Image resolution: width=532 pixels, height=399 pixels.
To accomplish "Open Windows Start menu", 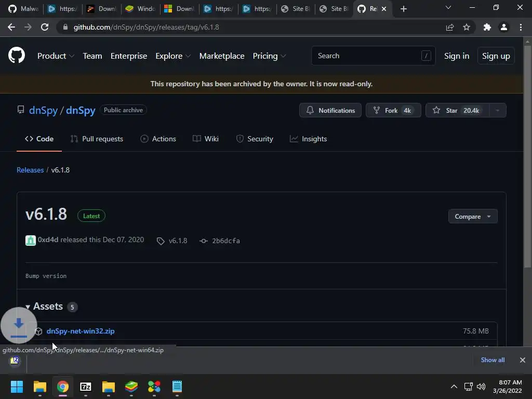I will tap(17, 387).
